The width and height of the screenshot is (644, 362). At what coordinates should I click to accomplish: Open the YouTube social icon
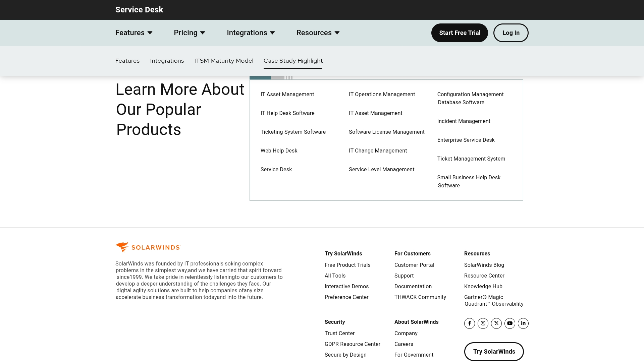[x=510, y=323]
